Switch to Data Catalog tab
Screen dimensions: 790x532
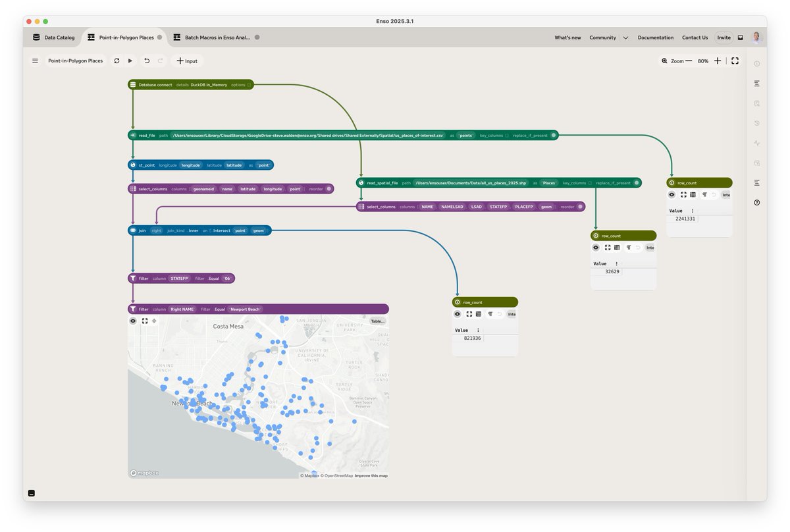click(53, 38)
